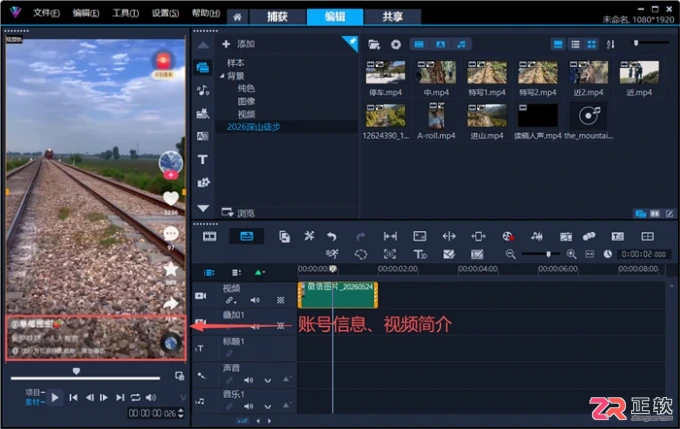The width and height of the screenshot is (680, 429).
Task: Collapse the 背景 folder in library tree
Action: coord(222,76)
